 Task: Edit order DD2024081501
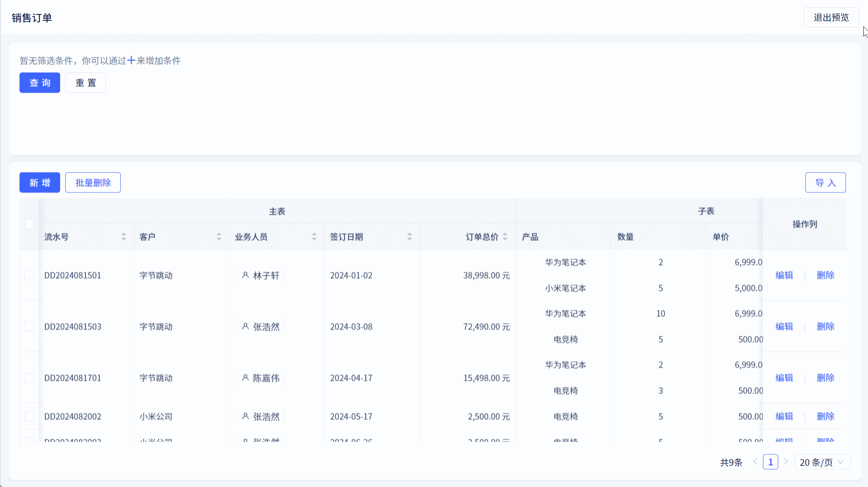point(784,275)
